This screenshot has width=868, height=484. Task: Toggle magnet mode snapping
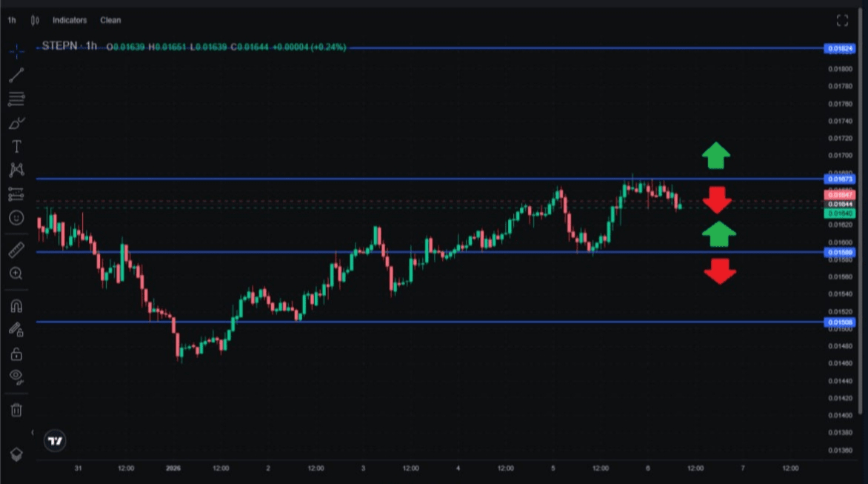(16, 306)
